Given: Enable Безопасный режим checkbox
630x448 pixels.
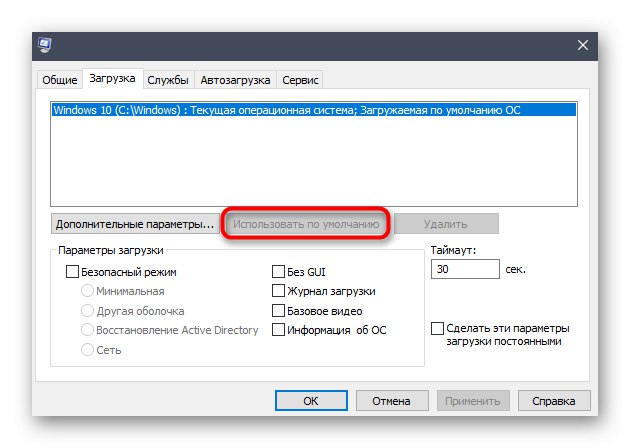Looking at the screenshot, I should 72,272.
